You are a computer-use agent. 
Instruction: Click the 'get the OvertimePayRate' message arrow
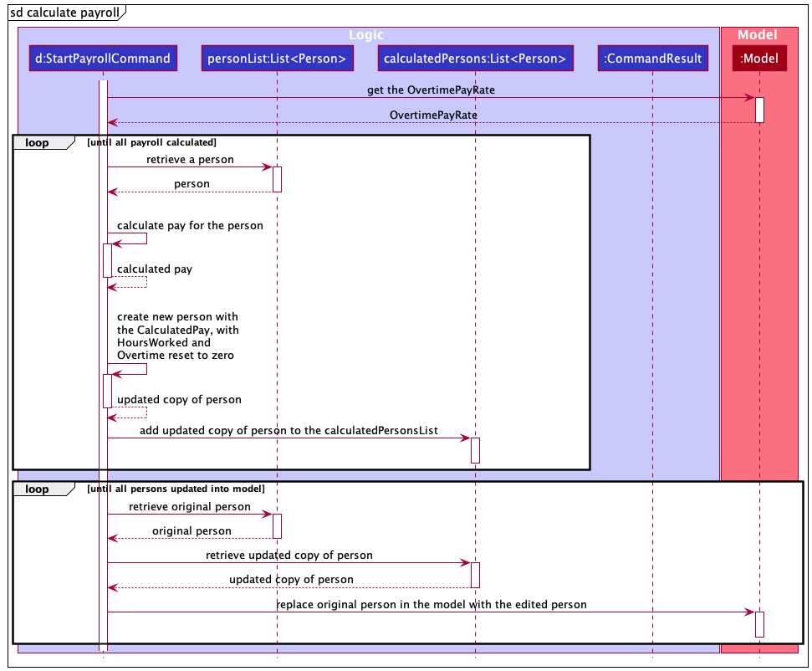pos(431,97)
